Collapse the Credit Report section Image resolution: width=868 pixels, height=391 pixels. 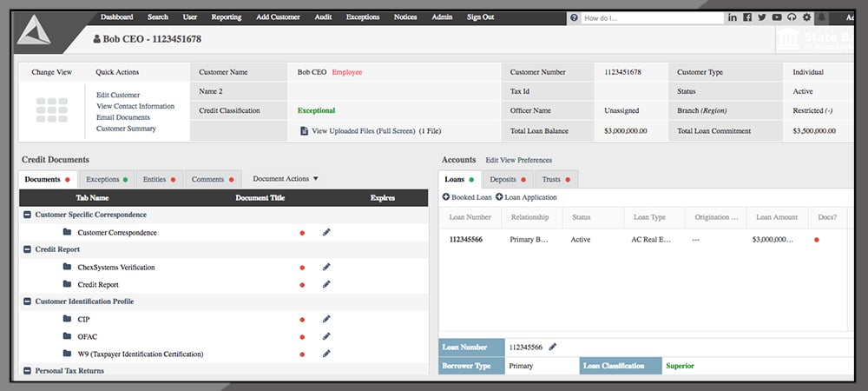pos(28,249)
